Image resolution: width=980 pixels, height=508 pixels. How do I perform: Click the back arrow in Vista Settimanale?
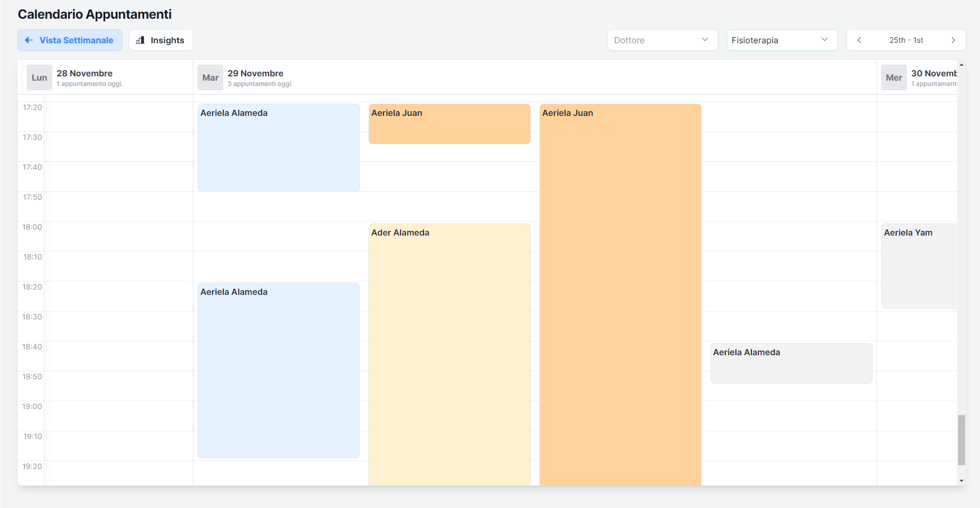pyautogui.click(x=29, y=40)
